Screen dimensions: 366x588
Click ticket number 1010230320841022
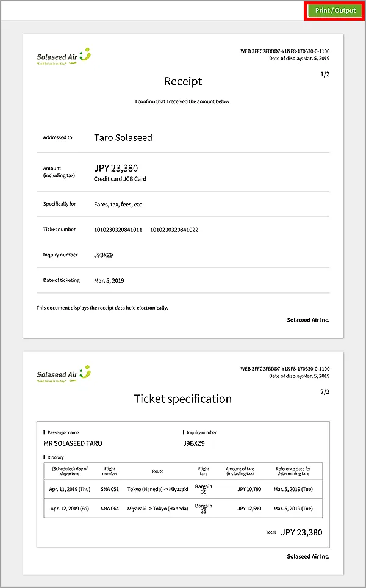(x=174, y=230)
